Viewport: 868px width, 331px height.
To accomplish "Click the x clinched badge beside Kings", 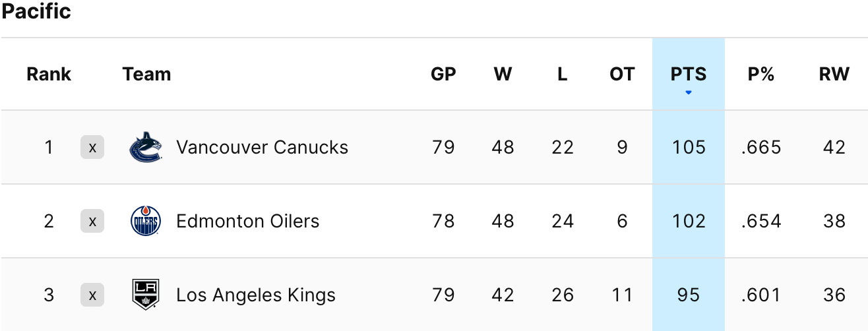I will point(92,295).
